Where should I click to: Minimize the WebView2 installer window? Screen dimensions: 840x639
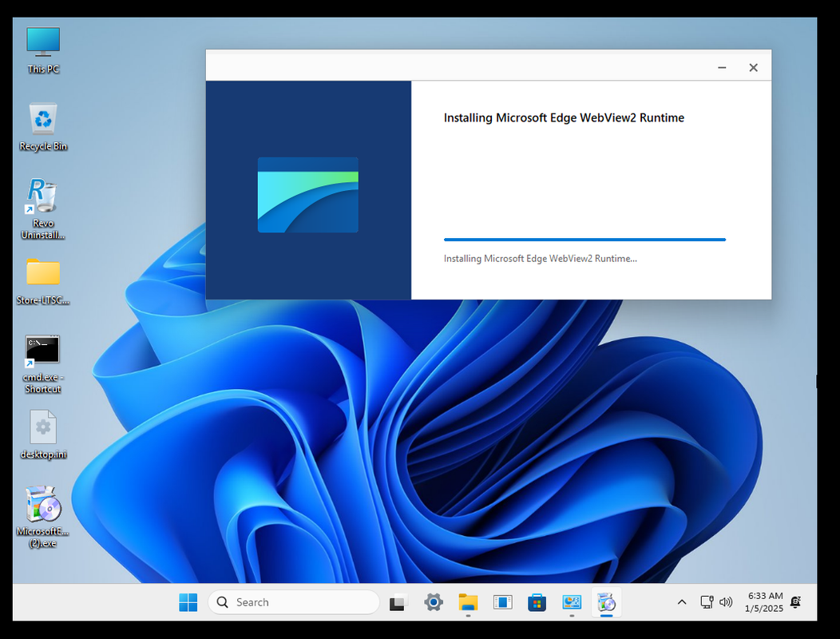pyautogui.click(x=722, y=68)
